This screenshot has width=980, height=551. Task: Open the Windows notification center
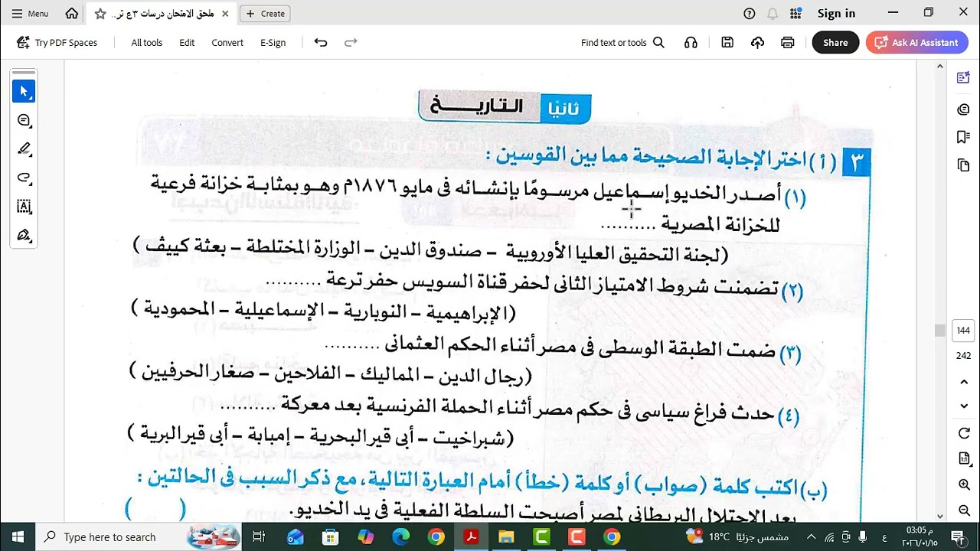point(957,536)
